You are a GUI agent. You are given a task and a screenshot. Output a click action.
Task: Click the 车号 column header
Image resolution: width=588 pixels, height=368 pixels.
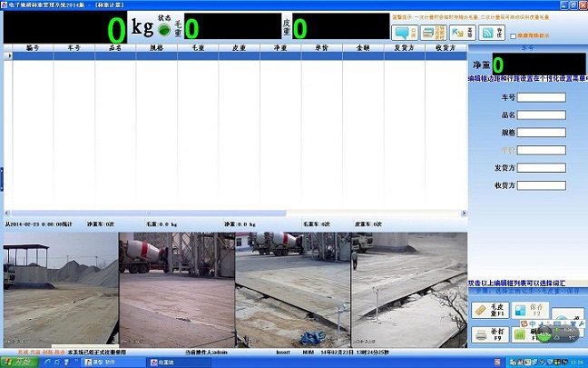(74, 46)
